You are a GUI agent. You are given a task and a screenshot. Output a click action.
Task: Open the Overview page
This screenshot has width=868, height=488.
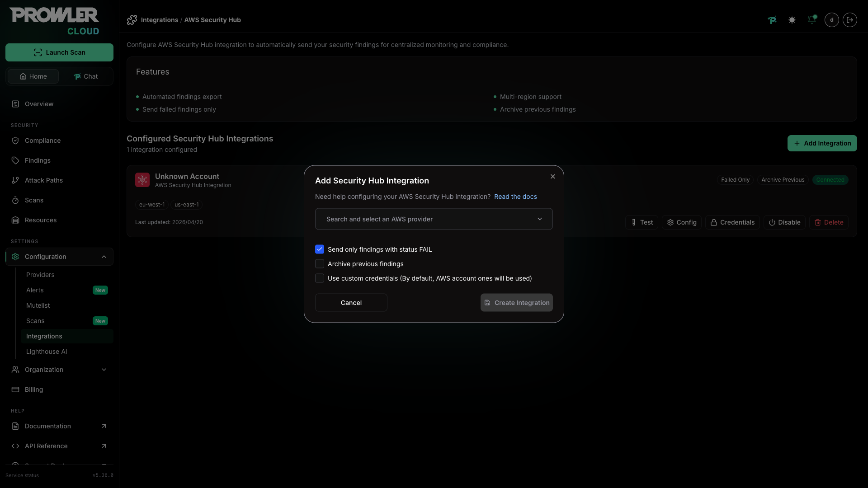[x=59, y=104]
